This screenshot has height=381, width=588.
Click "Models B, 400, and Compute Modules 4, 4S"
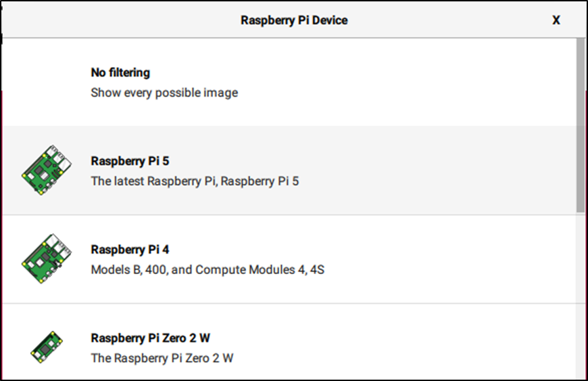click(x=207, y=270)
